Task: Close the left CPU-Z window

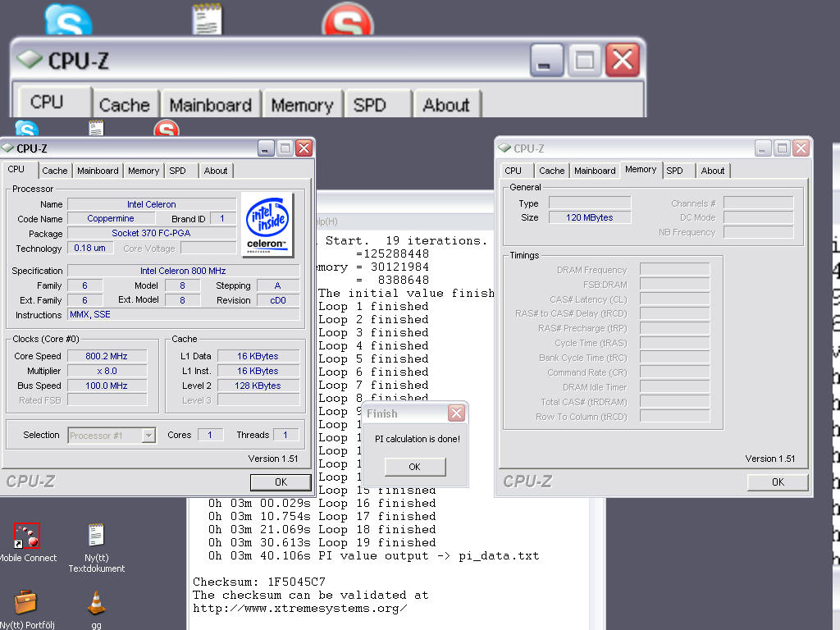Action: 304,148
